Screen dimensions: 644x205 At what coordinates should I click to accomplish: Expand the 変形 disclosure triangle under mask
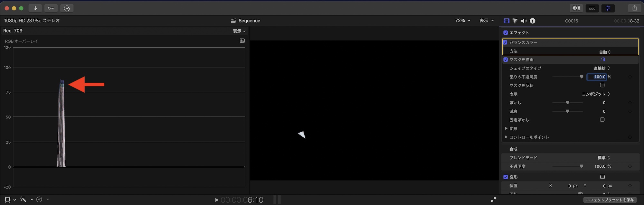tap(506, 128)
